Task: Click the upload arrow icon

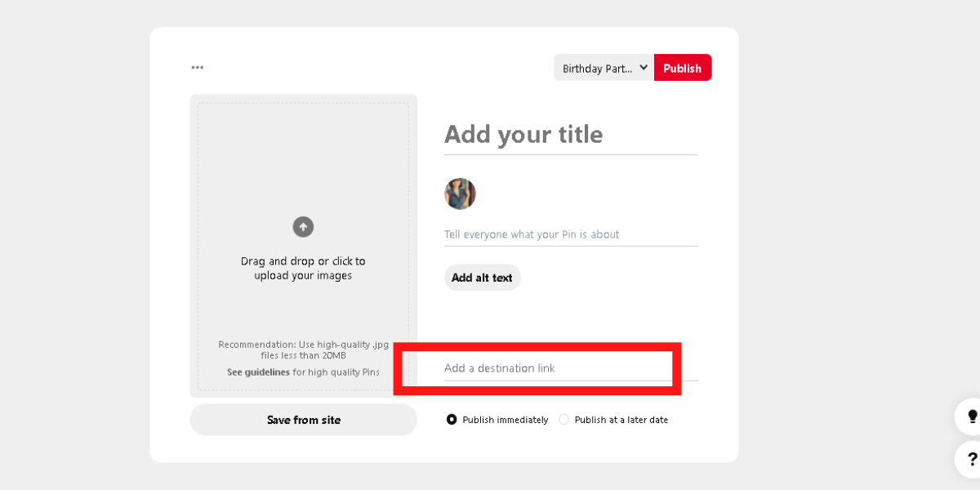Action: (303, 227)
